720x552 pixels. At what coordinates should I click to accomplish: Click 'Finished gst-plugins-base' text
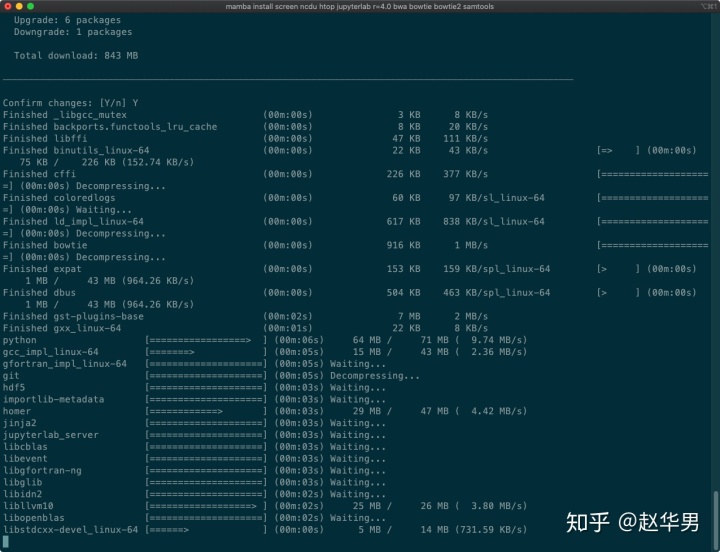(x=73, y=316)
